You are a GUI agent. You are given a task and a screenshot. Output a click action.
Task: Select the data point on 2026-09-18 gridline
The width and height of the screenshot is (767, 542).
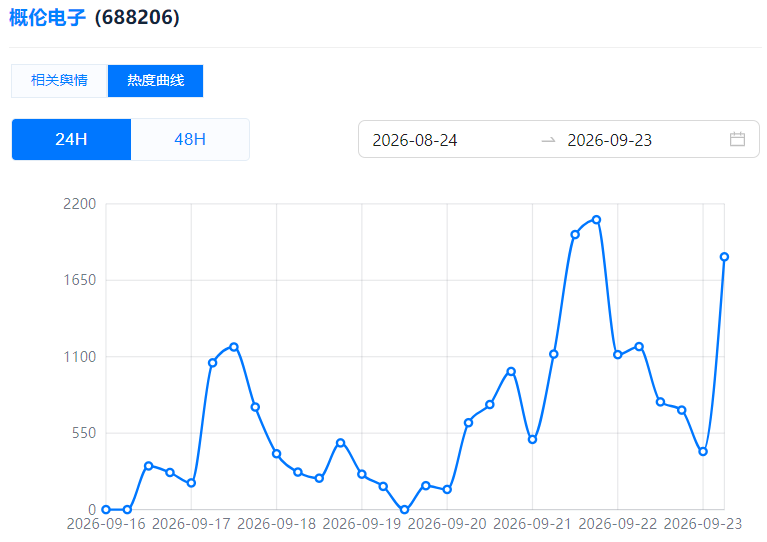276,454
